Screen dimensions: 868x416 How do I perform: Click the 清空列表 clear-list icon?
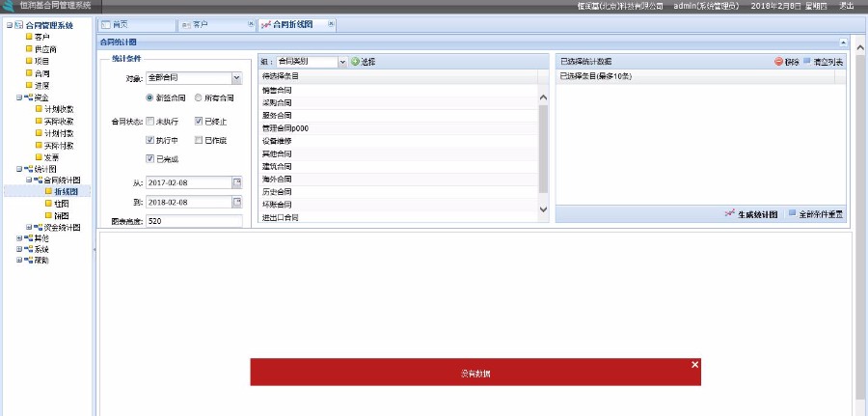[x=807, y=62]
